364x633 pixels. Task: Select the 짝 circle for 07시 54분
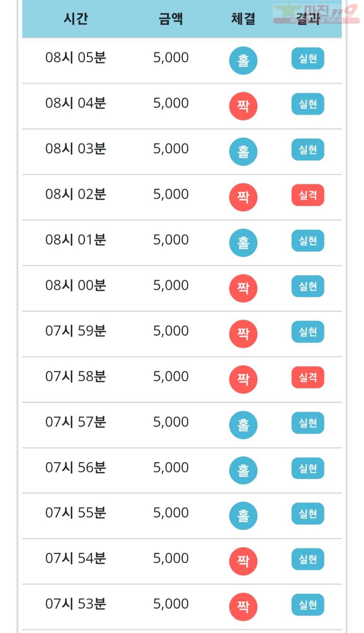(243, 561)
